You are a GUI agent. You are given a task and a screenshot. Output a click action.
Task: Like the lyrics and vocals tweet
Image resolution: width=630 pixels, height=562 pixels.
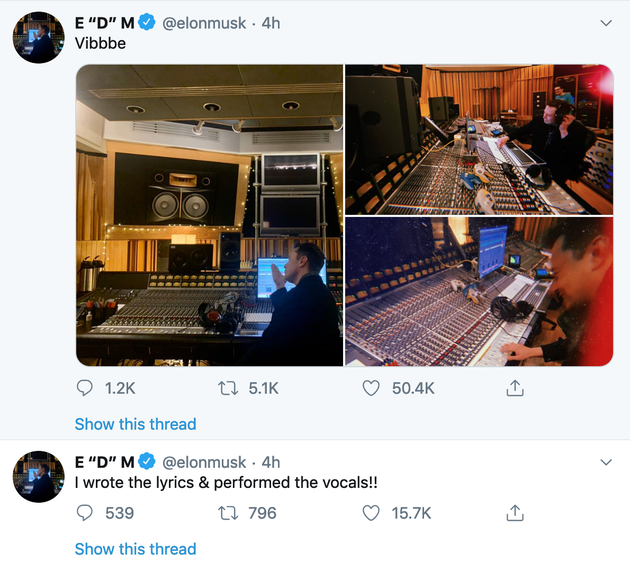coord(370,513)
